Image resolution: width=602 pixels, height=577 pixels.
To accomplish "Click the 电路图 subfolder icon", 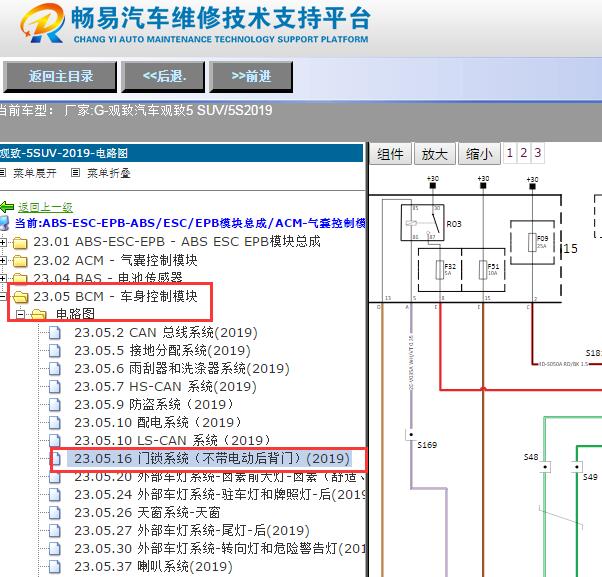I will click(x=39, y=314).
